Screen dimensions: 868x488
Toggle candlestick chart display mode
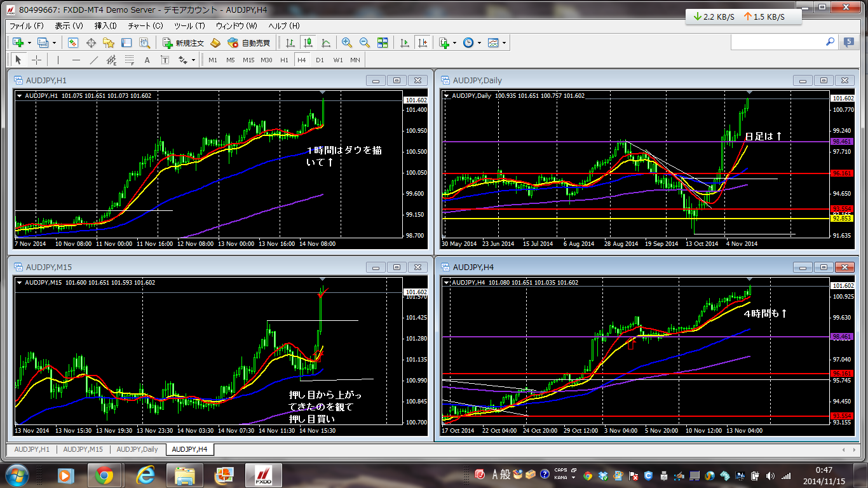pos(308,43)
